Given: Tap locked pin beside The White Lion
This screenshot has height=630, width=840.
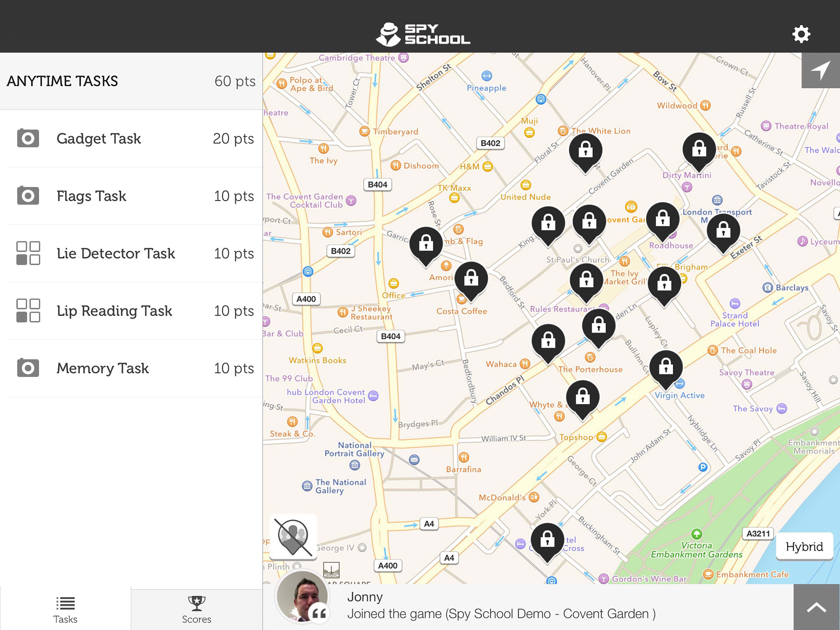Looking at the screenshot, I should (x=585, y=150).
